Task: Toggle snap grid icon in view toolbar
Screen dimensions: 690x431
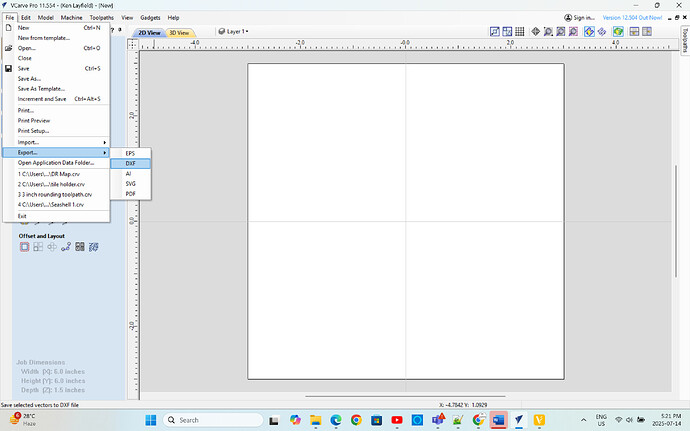Action: 520,32
